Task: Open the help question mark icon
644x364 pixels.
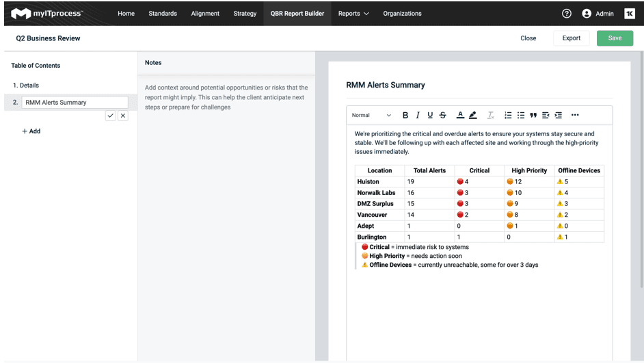Action: (x=566, y=14)
